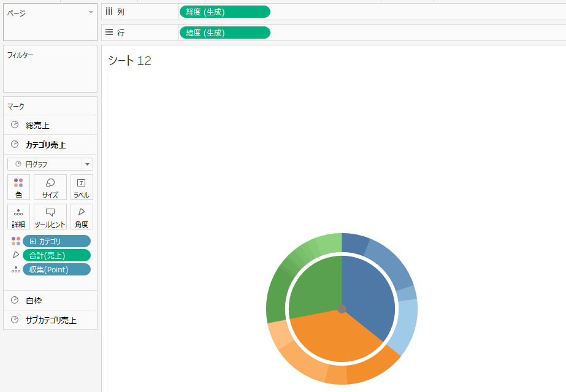
Task: Click the 緯度 (生成) pill on rows
Action: pos(224,33)
